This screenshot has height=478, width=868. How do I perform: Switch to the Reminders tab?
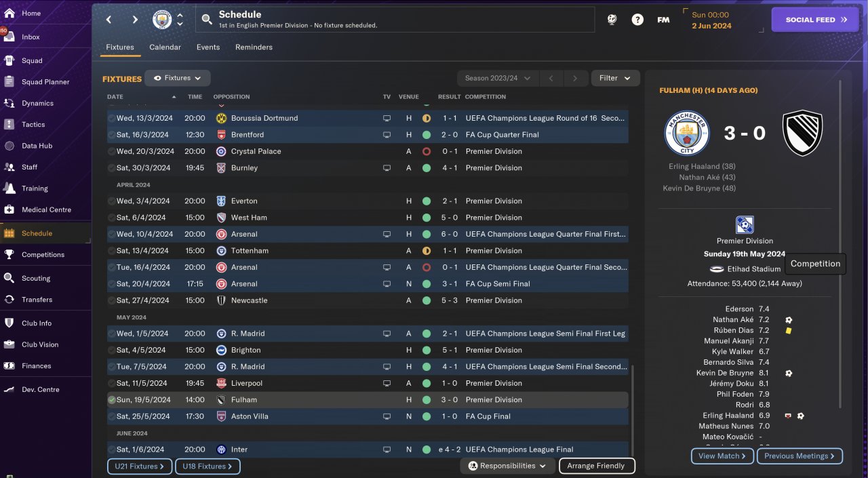click(254, 47)
